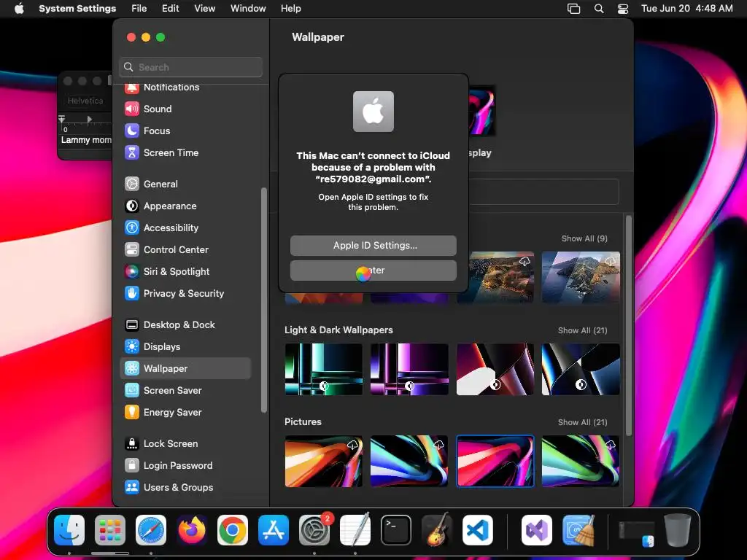Launch Visual Studio Code from Dock
747x560 pixels.
478,530
